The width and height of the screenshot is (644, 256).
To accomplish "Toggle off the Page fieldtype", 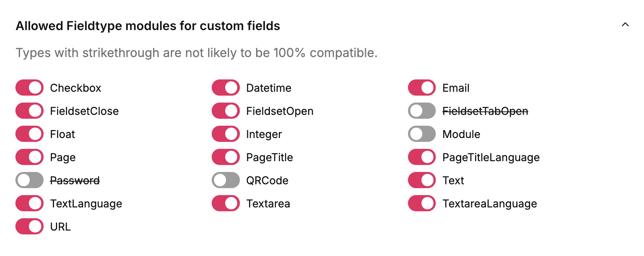I will 30,157.
